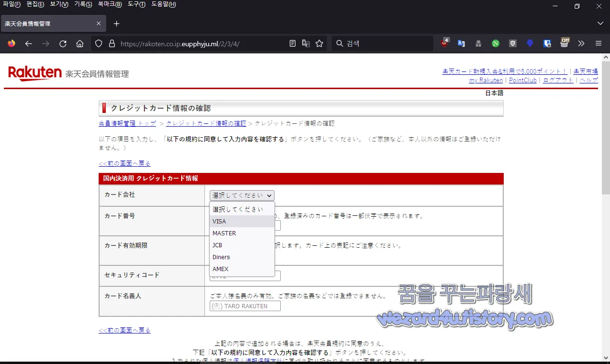
Task: Bookmark the page via the star icon
Action: 319,43
